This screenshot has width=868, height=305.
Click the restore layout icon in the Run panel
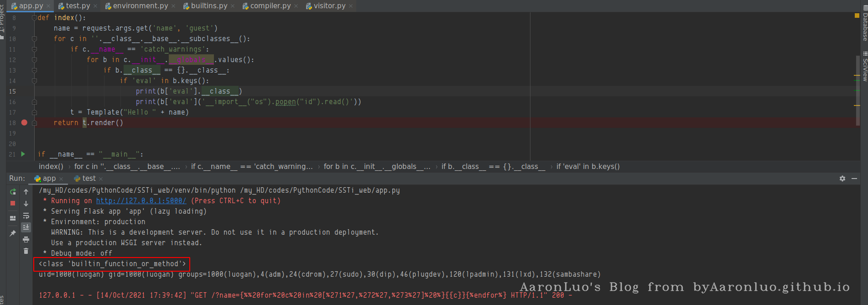(13, 218)
